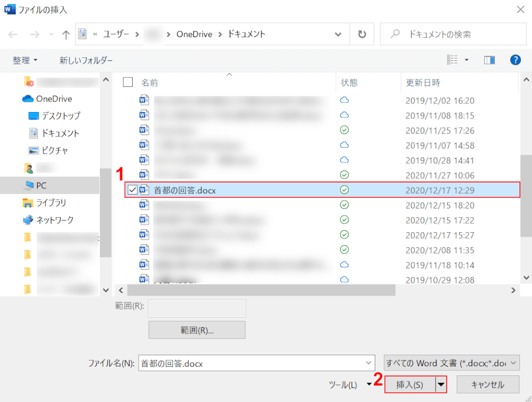Click the up-folder arrow icon
This screenshot has height=402, width=532.
(66, 34)
